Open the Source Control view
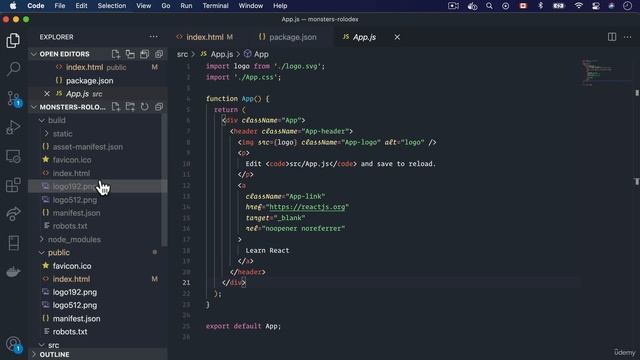Screen dimensions: 640x360 coord(13,98)
